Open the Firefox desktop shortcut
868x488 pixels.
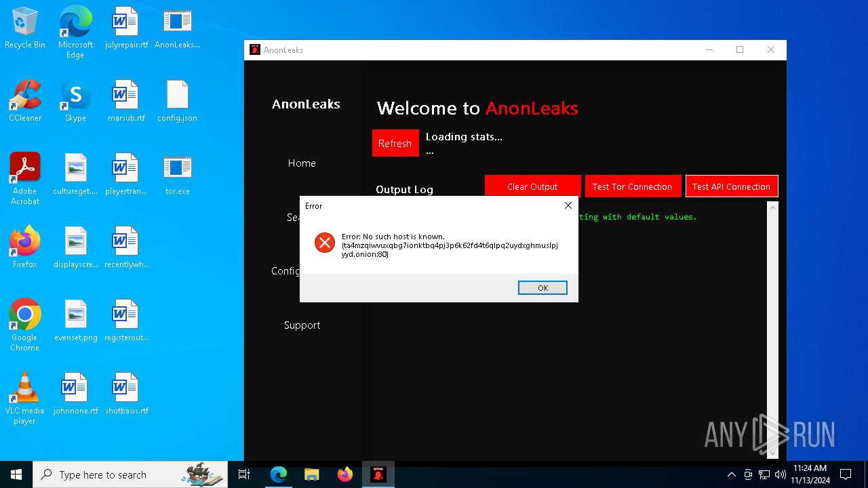(25, 248)
